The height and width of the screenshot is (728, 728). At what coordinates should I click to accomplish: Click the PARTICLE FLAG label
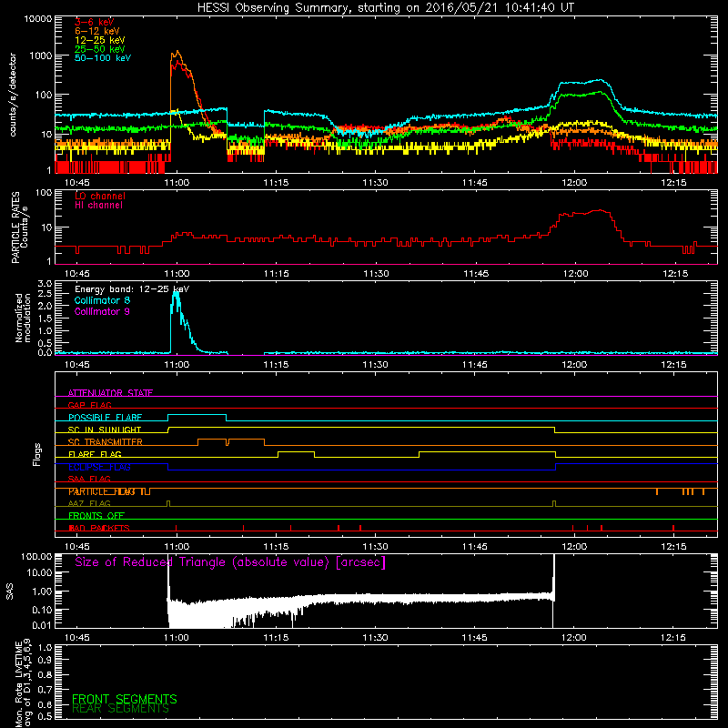[x=102, y=491]
